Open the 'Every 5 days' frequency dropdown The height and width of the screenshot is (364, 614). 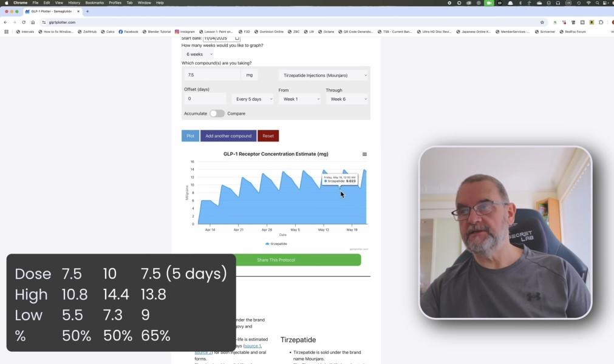(x=252, y=99)
